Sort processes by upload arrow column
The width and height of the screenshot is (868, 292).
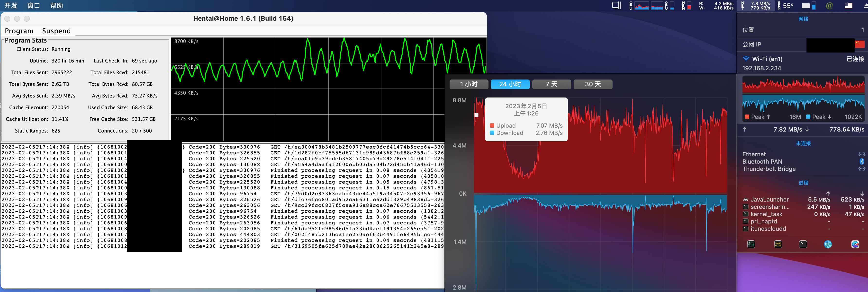(x=828, y=193)
